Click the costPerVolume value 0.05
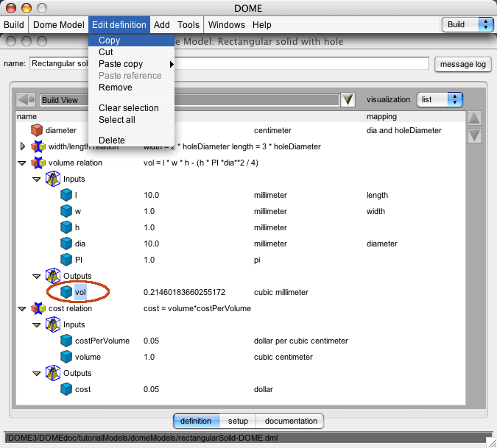Viewport: 497px width, 448px height. click(x=151, y=341)
